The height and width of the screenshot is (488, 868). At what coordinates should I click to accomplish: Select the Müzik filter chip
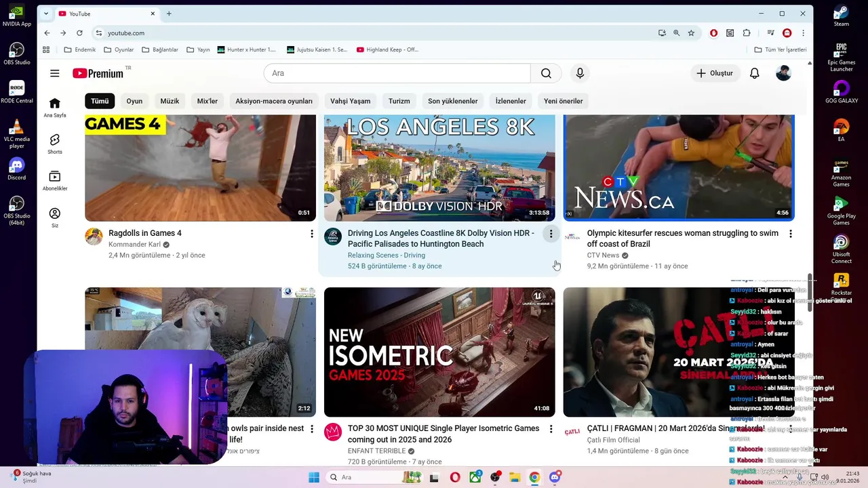170,101
